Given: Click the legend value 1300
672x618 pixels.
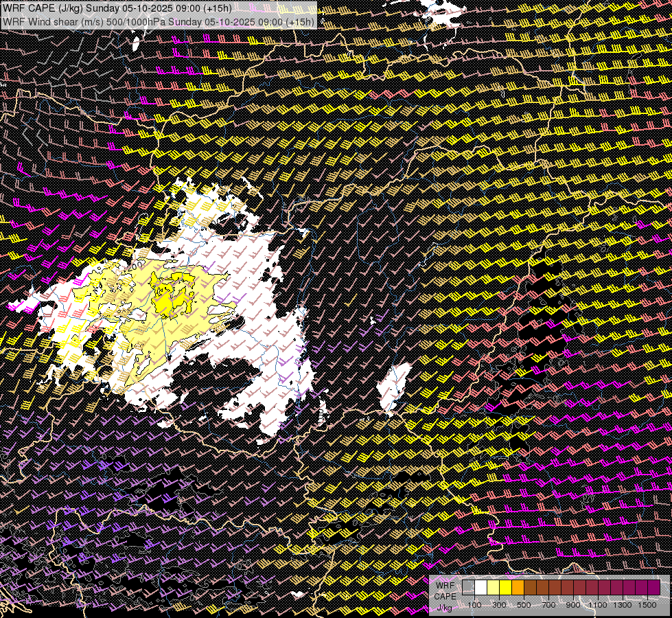Looking at the screenshot, I should pyautogui.click(x=623, y=605).
